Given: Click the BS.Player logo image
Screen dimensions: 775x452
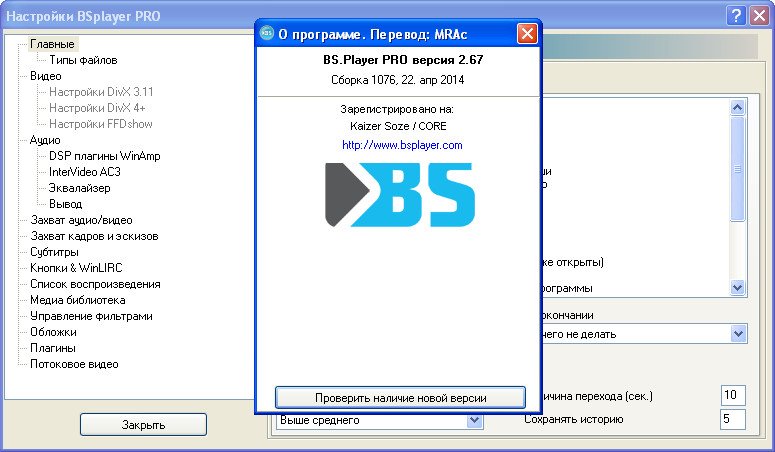Looking at the screenshot, I should [400, 194].
